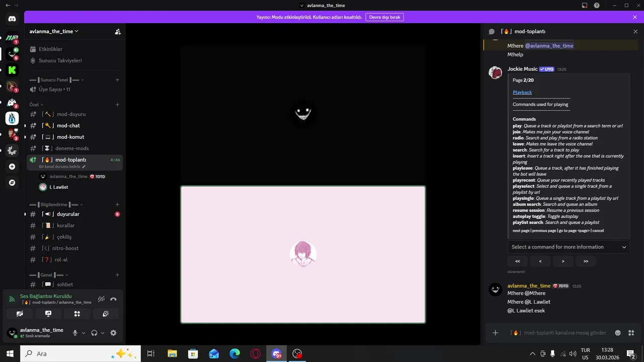
Task: Click the chat bubble icon beside mod-toplantı header
Action: [492, 31]
